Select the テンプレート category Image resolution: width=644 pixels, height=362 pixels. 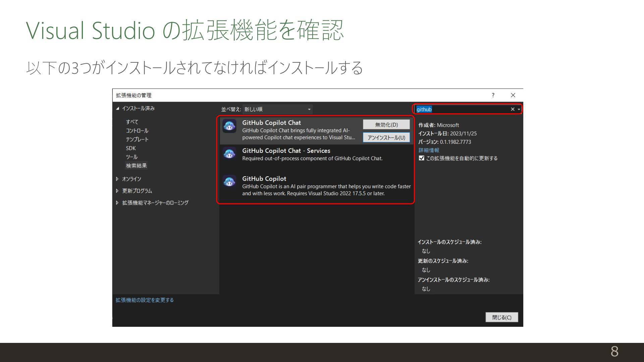pos(137,139)
